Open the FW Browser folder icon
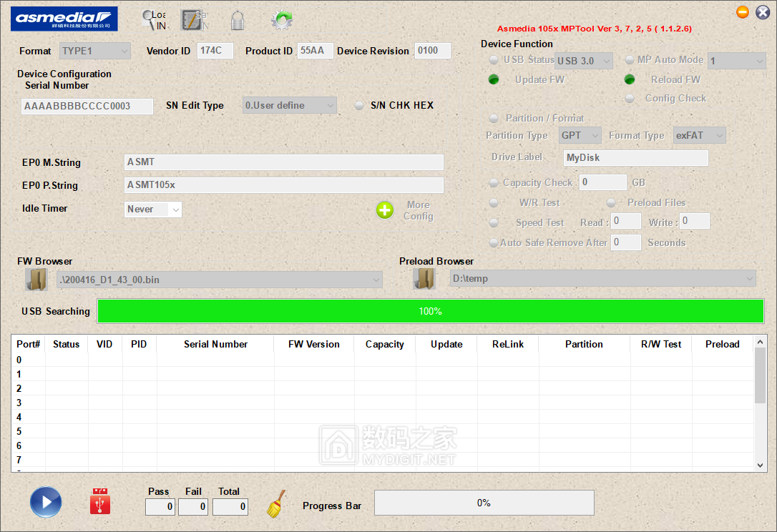This screenshot has height=532, width=777. pyautogui.click(x=36, y=280)
